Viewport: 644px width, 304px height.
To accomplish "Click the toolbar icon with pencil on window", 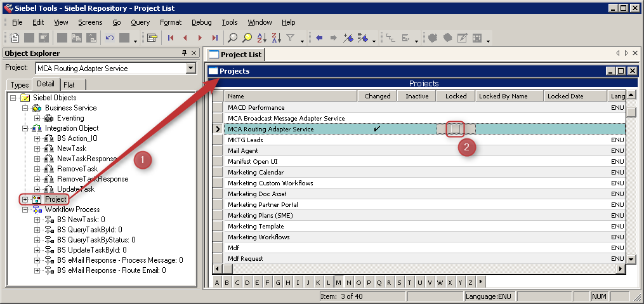I will pos(462,38).
